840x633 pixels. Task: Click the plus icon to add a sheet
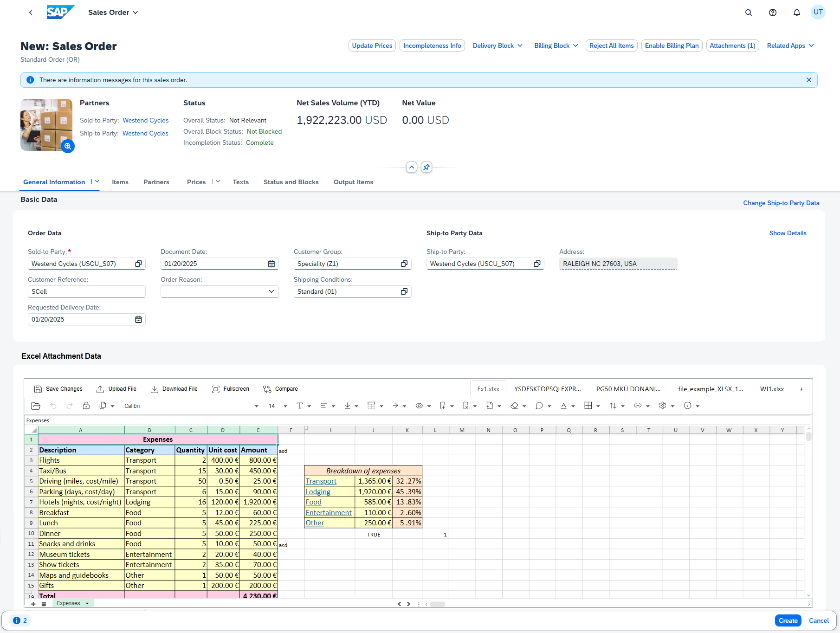(x=33, y=604)
